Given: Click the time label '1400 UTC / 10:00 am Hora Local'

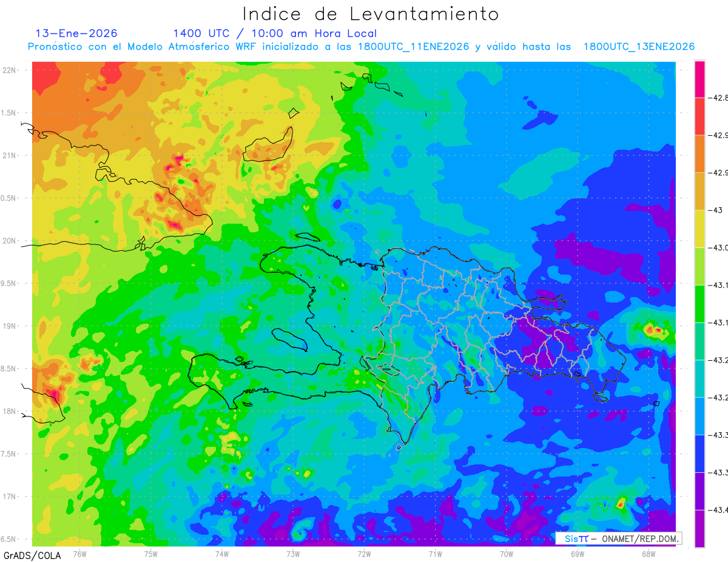Looking at the screenshot, I should coord(275,33).
